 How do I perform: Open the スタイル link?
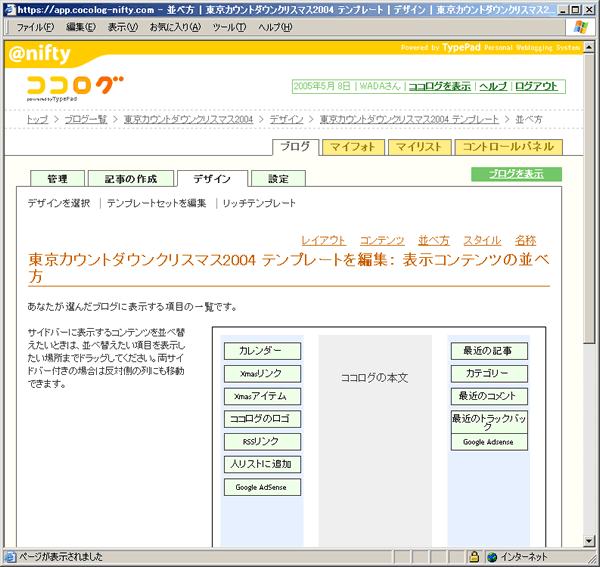(x=482, y=240)
